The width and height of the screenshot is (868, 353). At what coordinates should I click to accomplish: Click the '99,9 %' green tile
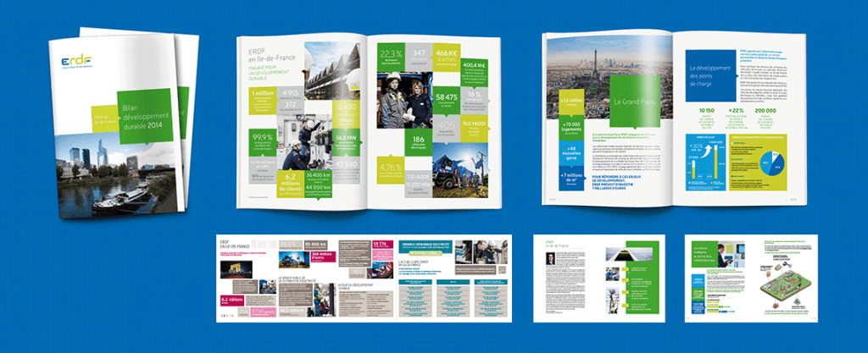point(263,141)
